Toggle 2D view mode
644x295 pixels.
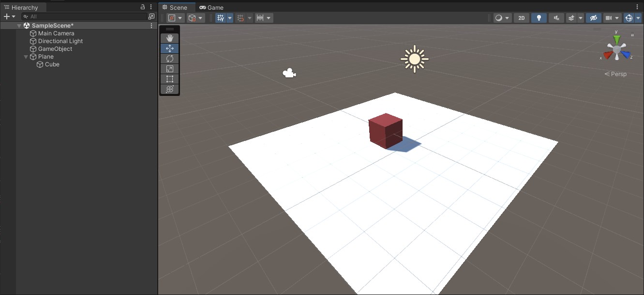[521, 18]
